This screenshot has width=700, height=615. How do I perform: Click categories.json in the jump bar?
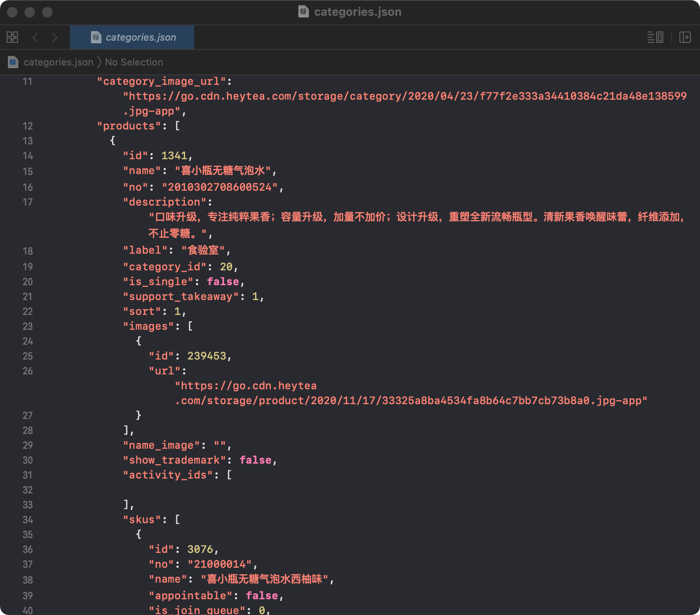click(x=58, y=62)
